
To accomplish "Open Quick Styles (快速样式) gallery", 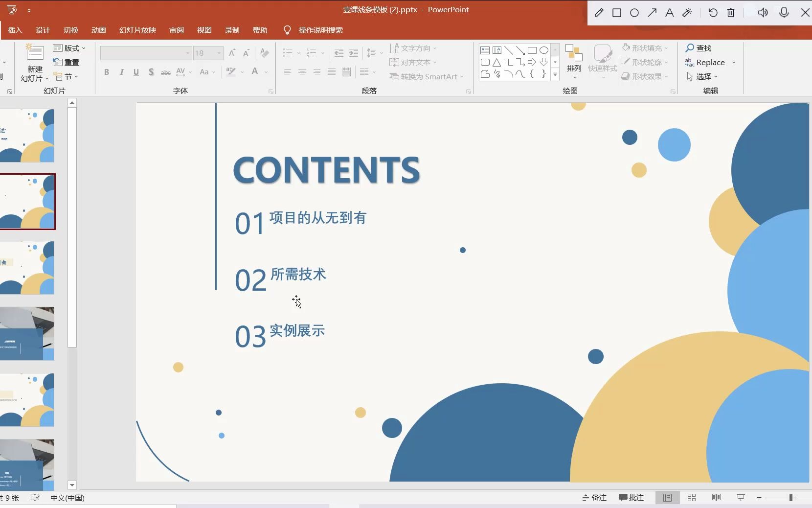I will 602,62.
